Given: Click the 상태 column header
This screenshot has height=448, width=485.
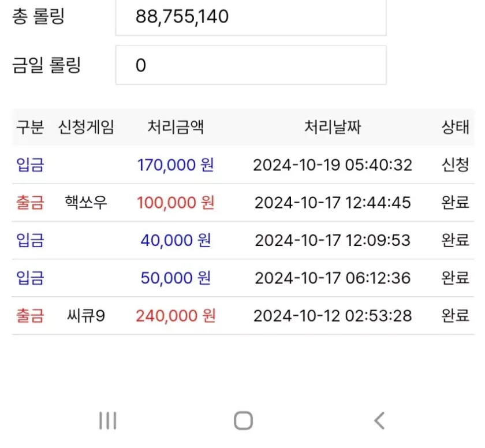Looking at the screenshot, I should point(456,128).
